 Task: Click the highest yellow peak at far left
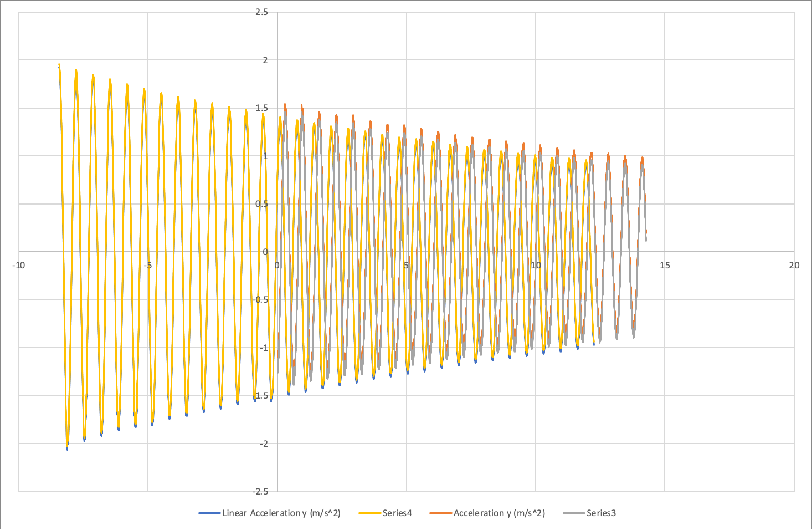click(59, 65)
